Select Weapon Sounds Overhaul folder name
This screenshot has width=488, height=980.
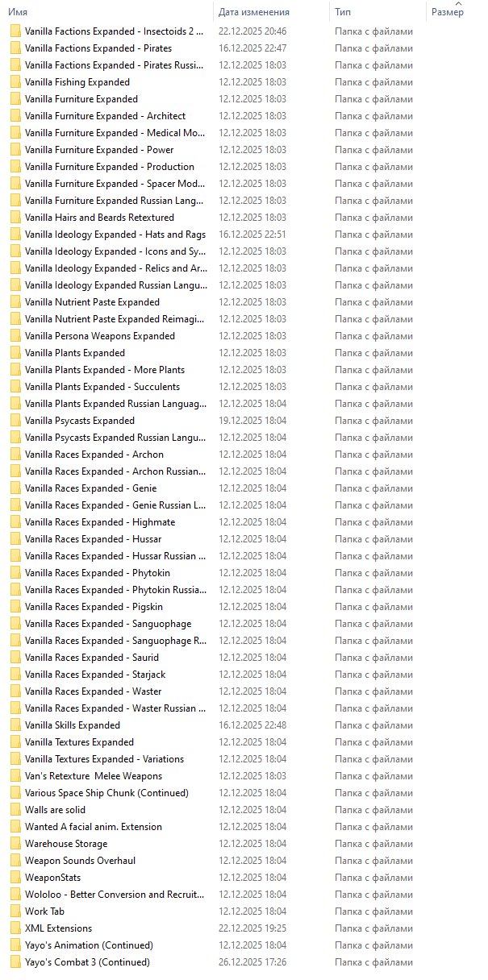point(80,861)
